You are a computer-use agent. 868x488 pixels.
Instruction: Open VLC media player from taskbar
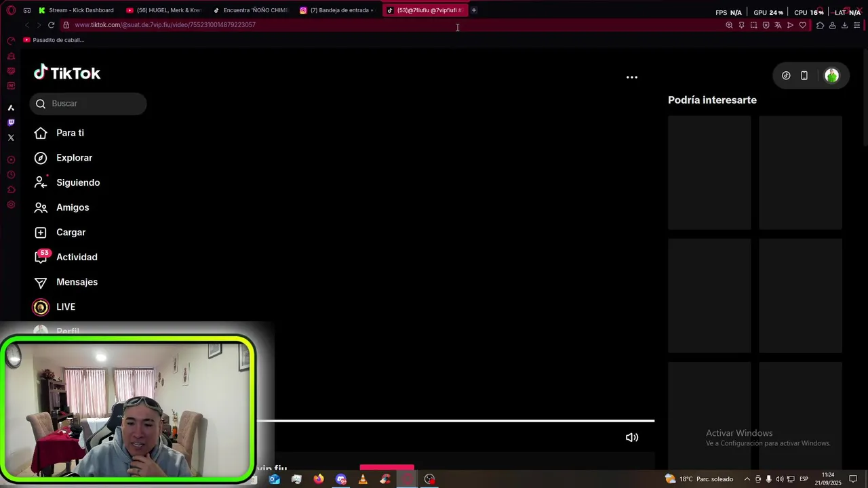(363, 479)
